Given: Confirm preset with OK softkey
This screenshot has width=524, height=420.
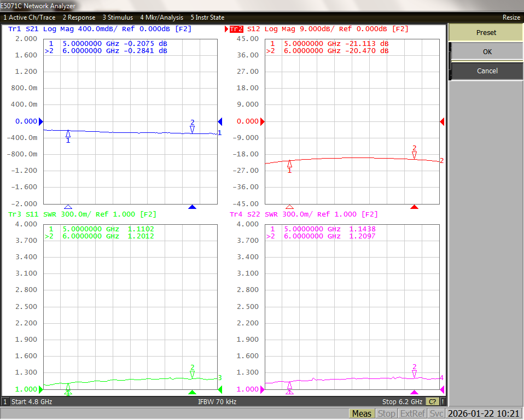Looking at the screenshot, I should [487, 52].
